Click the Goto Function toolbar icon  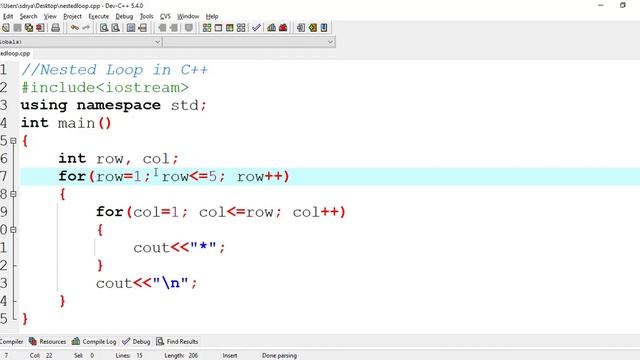point(131,28)
